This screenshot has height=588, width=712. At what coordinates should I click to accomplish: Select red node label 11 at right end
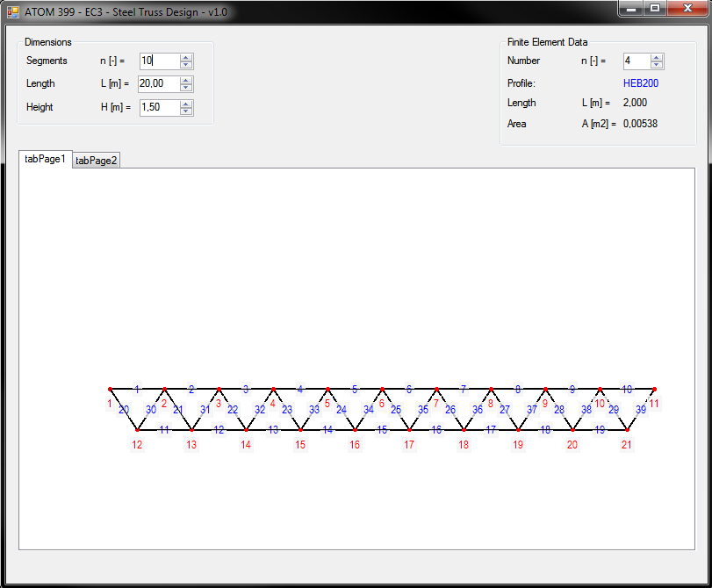pyautogui.click(x=654, y=404)
